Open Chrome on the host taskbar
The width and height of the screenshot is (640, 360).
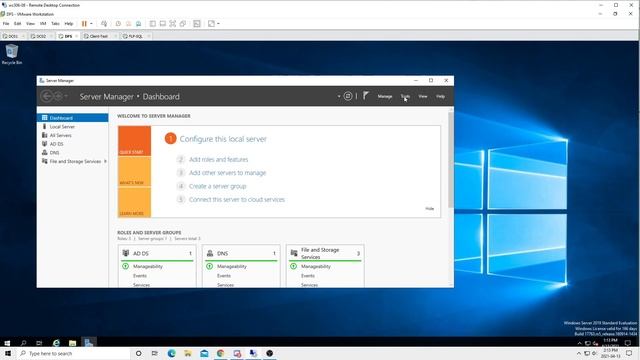220,353
